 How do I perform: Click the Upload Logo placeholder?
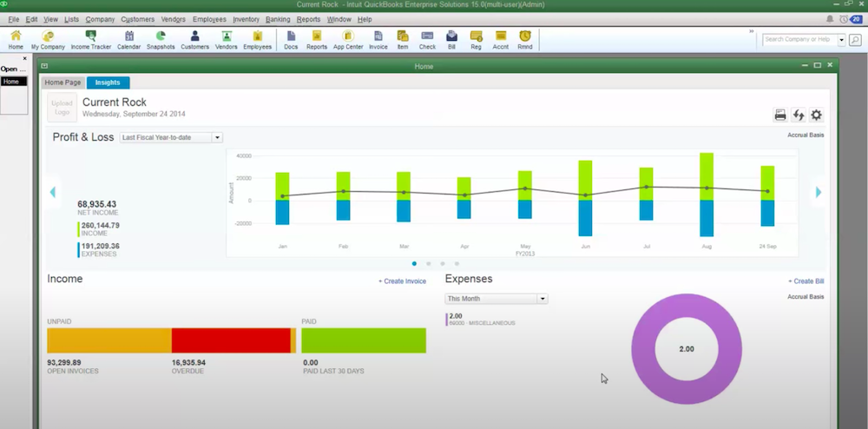pyautogui.click(x=62, y=108)
